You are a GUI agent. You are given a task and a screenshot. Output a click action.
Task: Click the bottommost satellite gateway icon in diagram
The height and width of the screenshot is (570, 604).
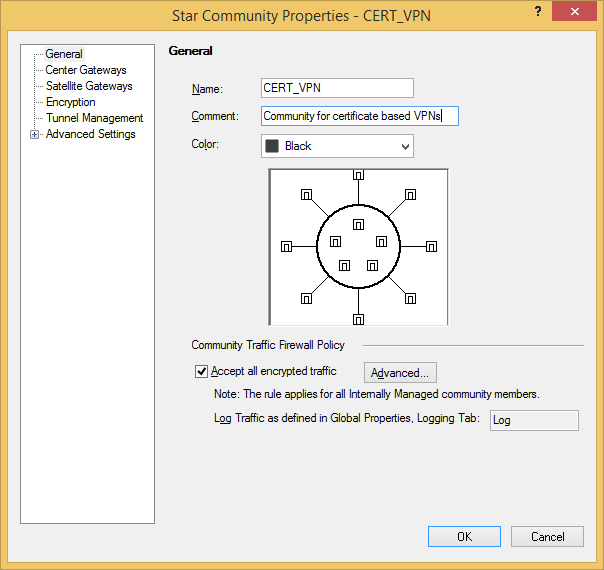(358, 319)
